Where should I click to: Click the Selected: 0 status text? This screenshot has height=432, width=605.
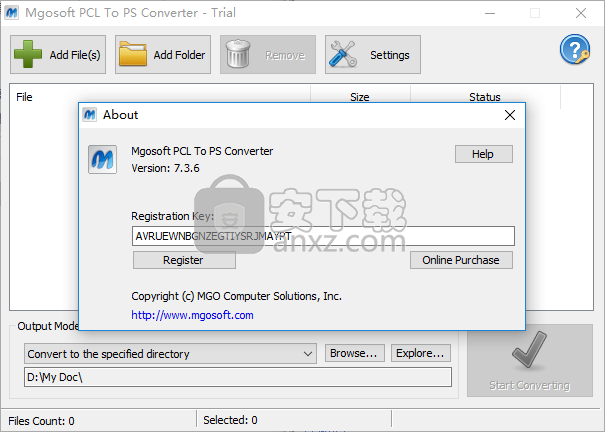230,420
